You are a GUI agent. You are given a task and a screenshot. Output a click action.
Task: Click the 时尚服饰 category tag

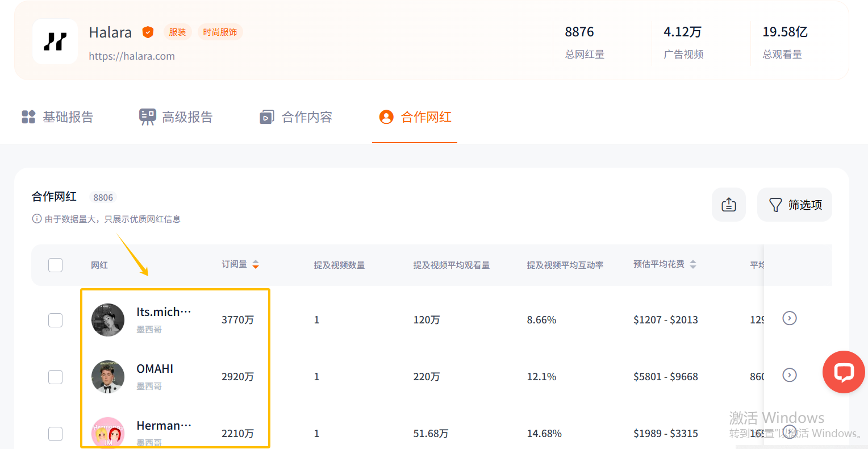click(x=220, y=32)
